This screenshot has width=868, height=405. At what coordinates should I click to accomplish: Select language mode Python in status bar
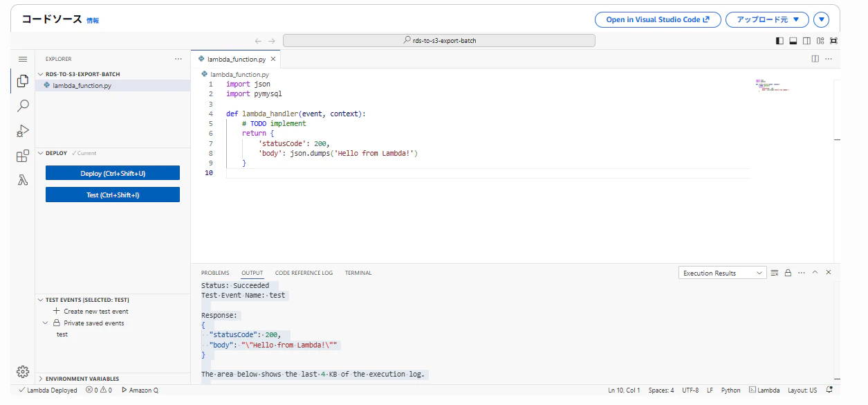tap(730, 390)
